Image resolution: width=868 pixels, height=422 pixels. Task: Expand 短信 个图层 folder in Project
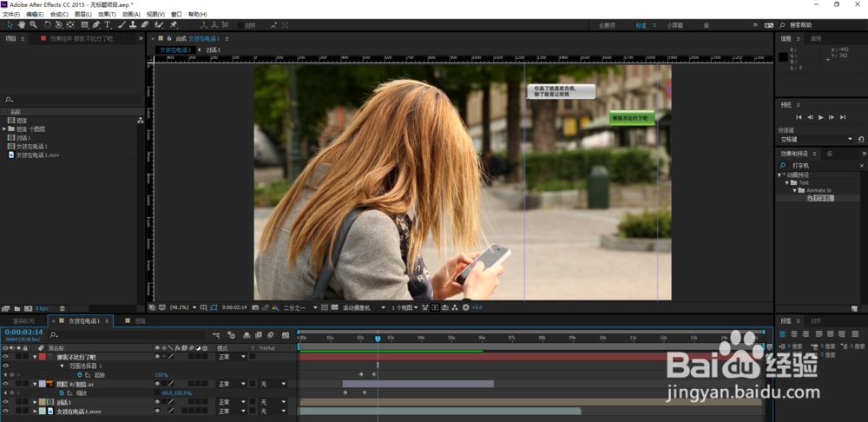(4, 129)
